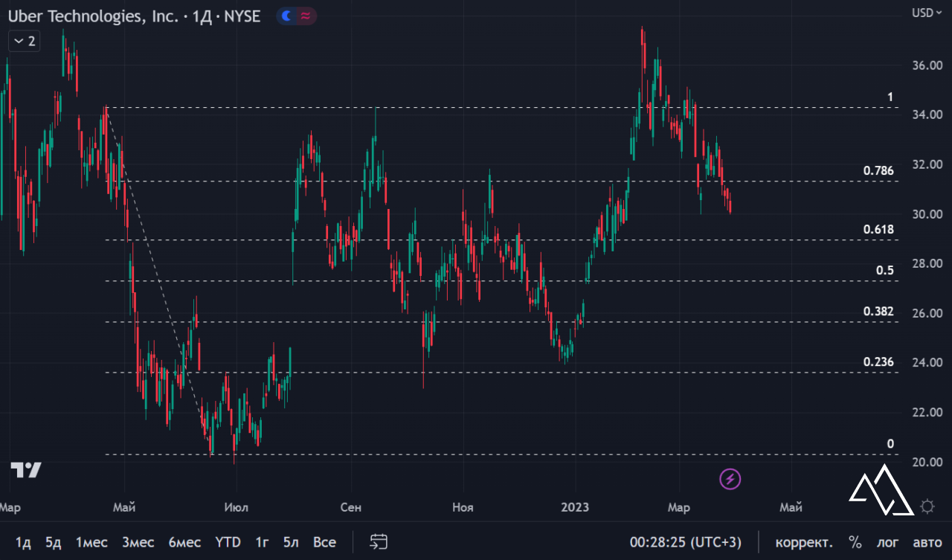Select the YTD time range

tap(228, 542)
